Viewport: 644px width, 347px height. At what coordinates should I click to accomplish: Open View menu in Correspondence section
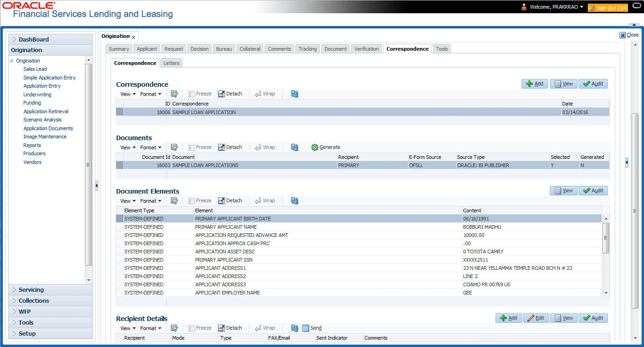click(x=128, y=94)
